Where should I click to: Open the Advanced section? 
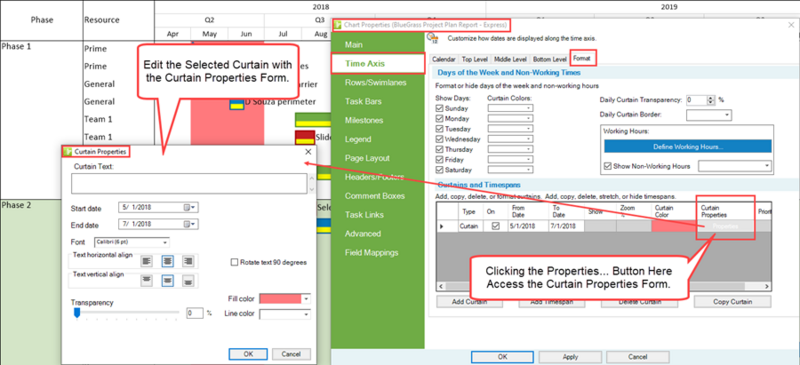(x=363, y=233)
